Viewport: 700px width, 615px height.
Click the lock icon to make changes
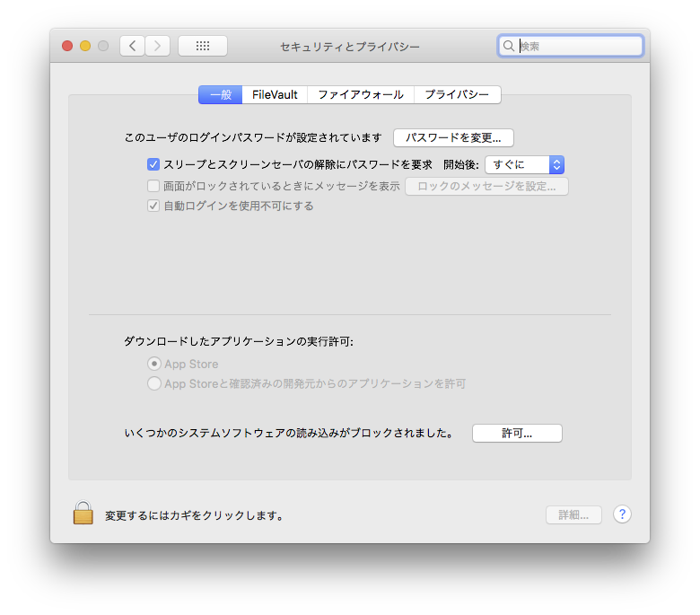click(x=83, y=513)
